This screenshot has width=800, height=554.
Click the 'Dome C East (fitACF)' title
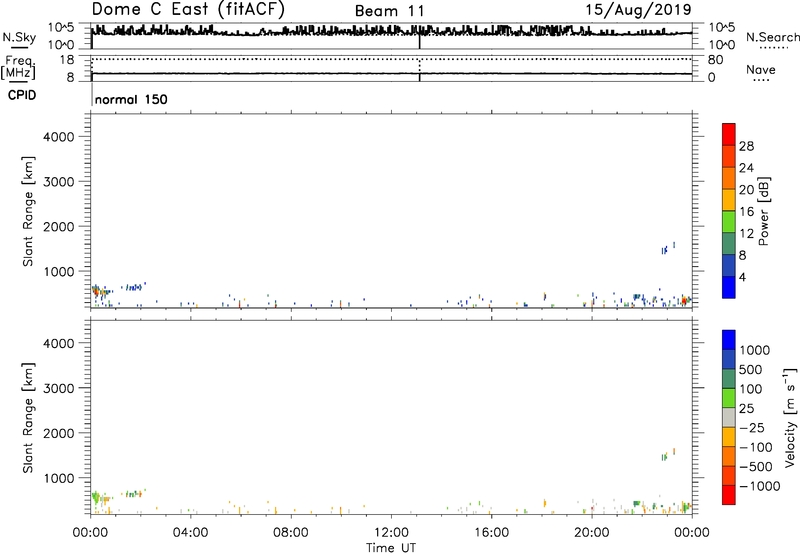(188, 10)
